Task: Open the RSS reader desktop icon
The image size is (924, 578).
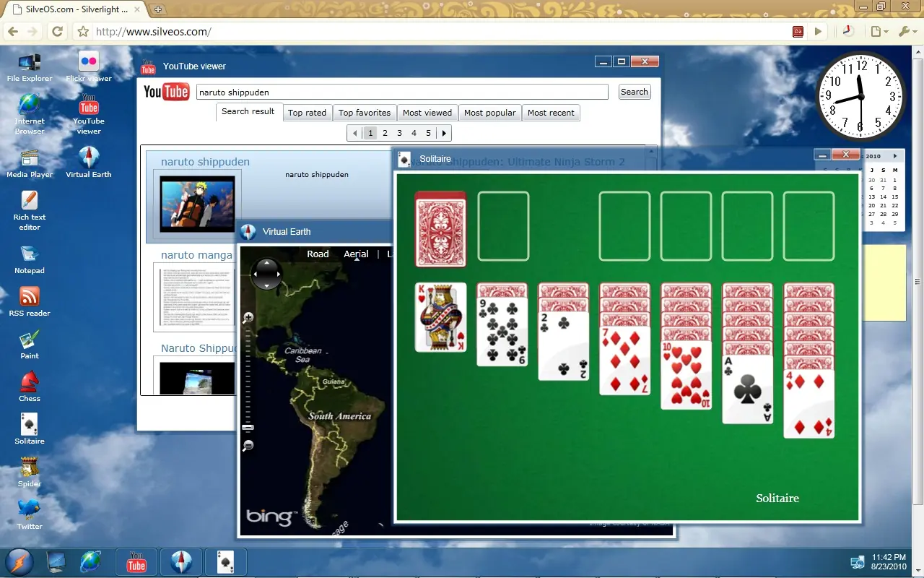Action: (x=30, y=302)
